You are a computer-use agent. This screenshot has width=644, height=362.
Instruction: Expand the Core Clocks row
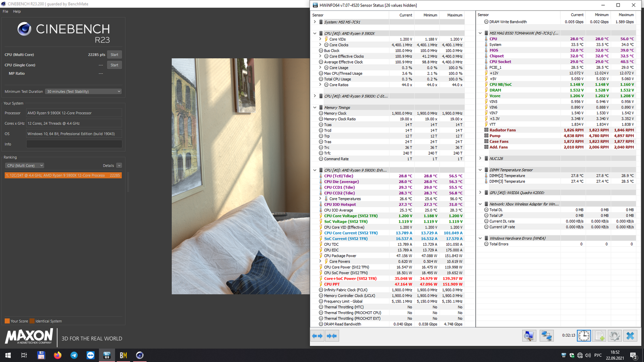pyautogui.click(x=320, y=45)
